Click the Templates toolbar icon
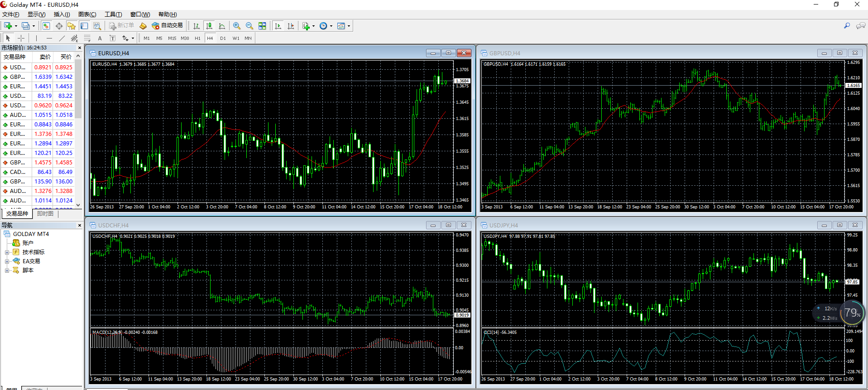Viewport: 868px width, 390px height. [341, 26]
